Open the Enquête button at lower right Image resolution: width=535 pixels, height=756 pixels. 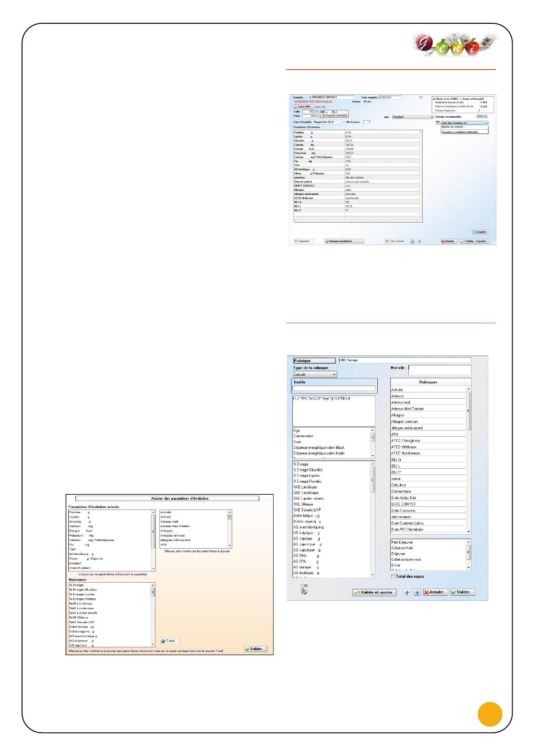pyautogui.click(x=480, y=232)
